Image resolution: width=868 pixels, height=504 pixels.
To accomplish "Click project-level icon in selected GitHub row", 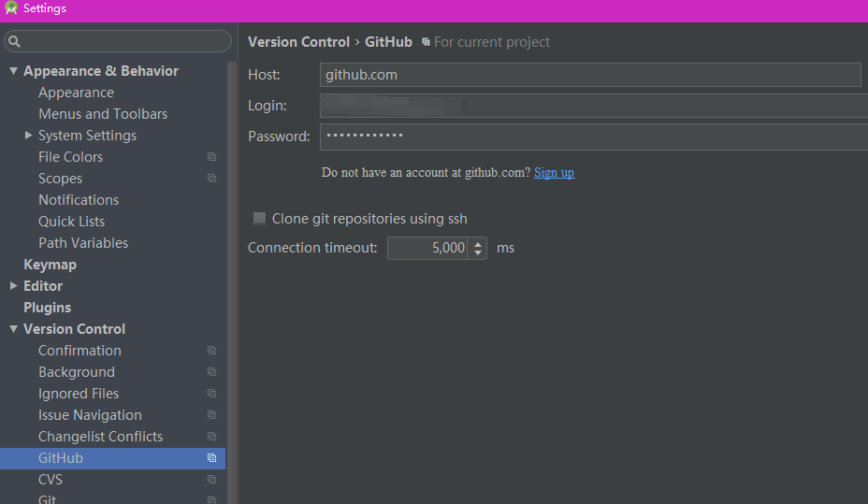I will pos(211,458).
